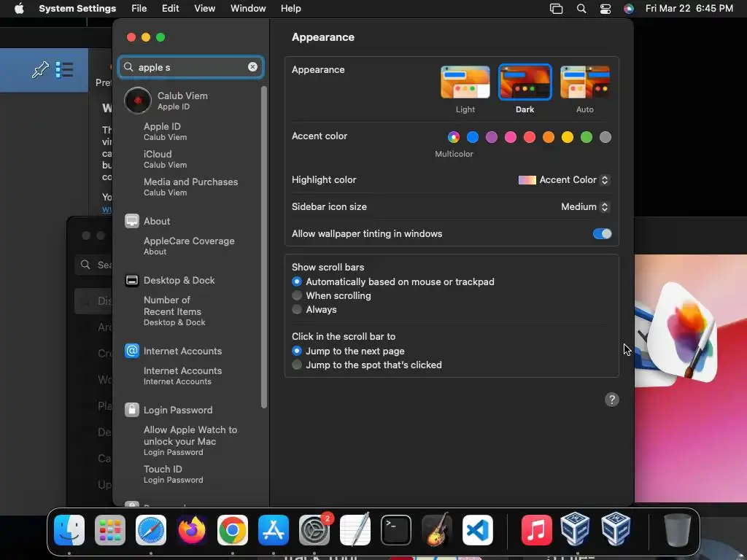Choose the graphite accent color
Image resolution: width=747 pixels, height=560 pixels.
[x=605, y=137]
